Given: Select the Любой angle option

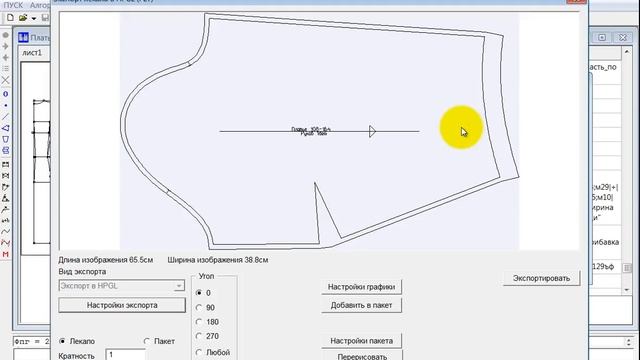Looking at the screenshot, I should point(199,352).
